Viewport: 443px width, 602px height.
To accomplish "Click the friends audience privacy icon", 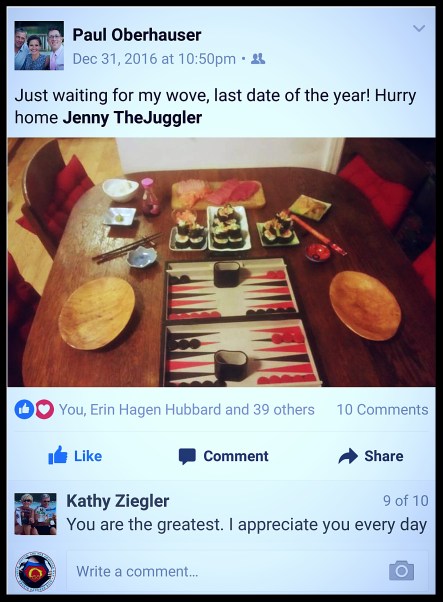I will pyautogui.click(x=258, y=59).
